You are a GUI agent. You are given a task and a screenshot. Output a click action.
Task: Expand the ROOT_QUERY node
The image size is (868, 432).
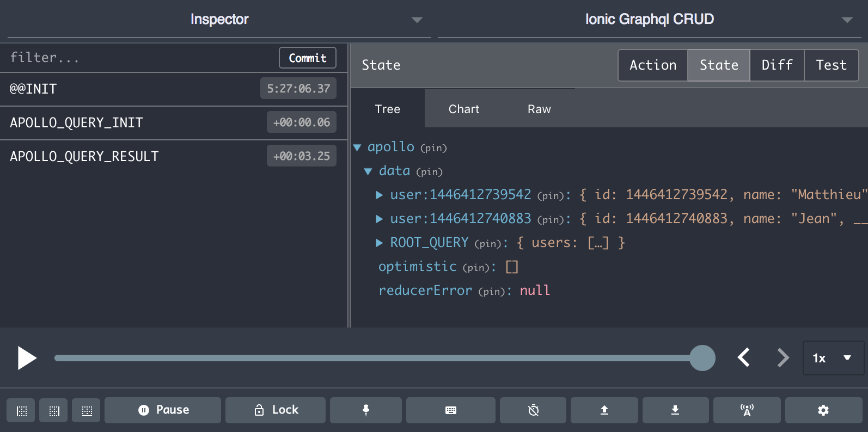click(380, 243)
